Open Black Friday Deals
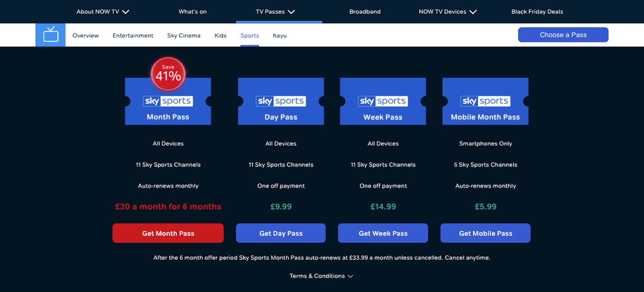Viewport: 644px width, 292px height. point(537,12)
